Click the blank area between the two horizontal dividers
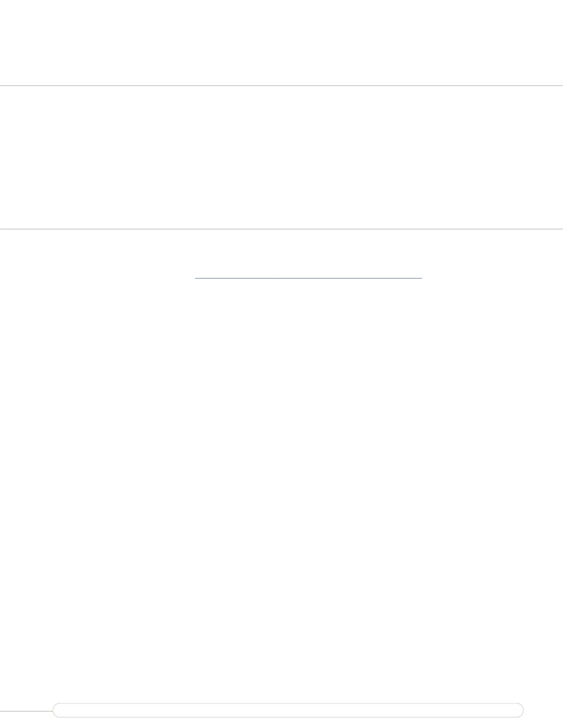 (x=281, y=157)
